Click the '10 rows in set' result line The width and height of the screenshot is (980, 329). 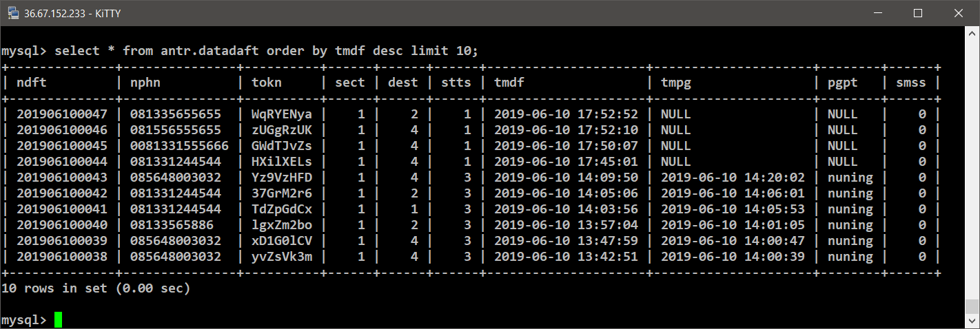[x=96, y=288]
